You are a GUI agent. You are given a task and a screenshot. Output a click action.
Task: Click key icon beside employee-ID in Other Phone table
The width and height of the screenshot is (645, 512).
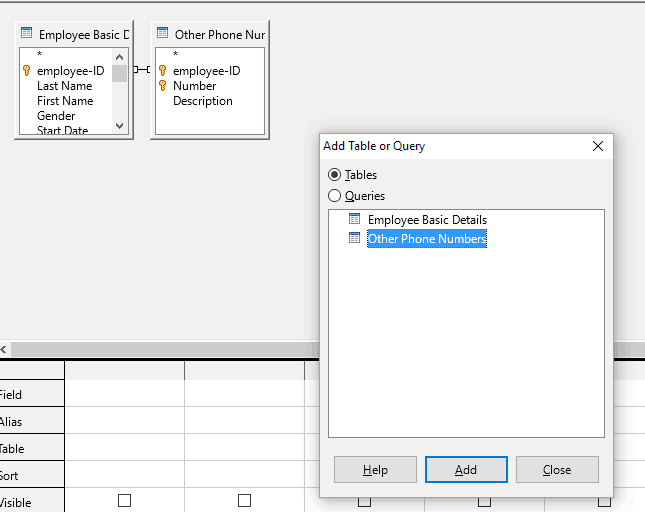click(x=162, y=70)
